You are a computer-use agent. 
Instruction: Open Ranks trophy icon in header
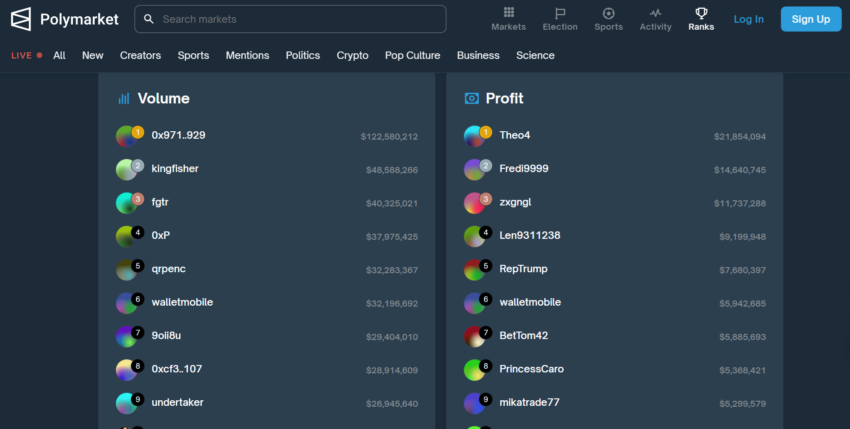point(701,12)
